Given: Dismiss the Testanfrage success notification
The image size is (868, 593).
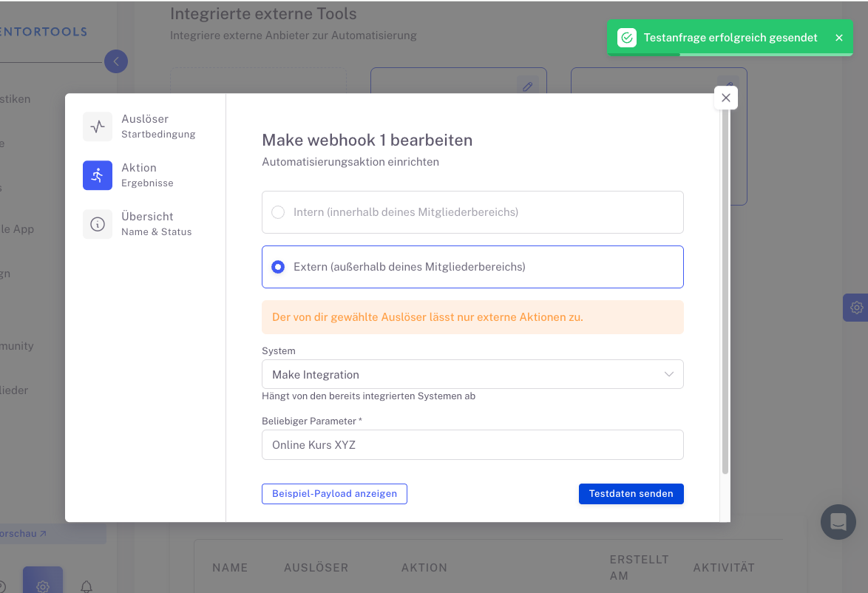Looking at the screenshot, I should pos(838,38).
